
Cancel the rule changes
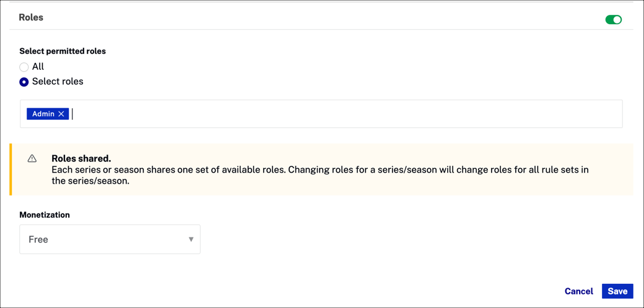tap(579, 291)
